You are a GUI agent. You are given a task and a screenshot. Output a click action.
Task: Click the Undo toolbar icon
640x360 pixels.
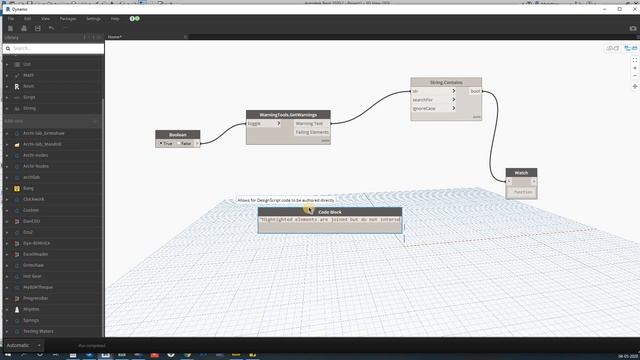[51, 28]
